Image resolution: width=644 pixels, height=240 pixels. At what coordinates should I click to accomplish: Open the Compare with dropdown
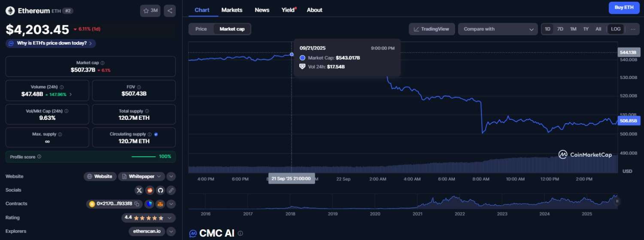(x=498, y=29)
